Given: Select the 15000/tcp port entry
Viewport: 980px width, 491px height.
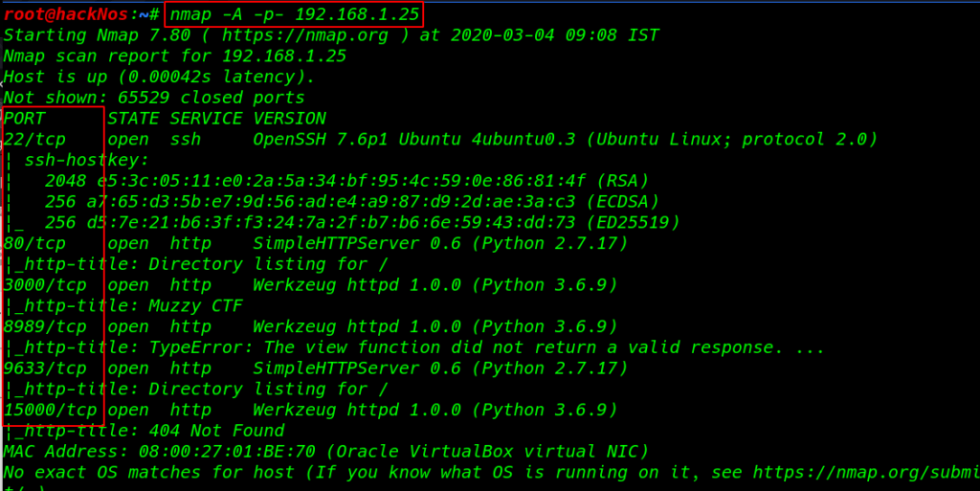Looking at the screenshot, I should tap(50, 410).
